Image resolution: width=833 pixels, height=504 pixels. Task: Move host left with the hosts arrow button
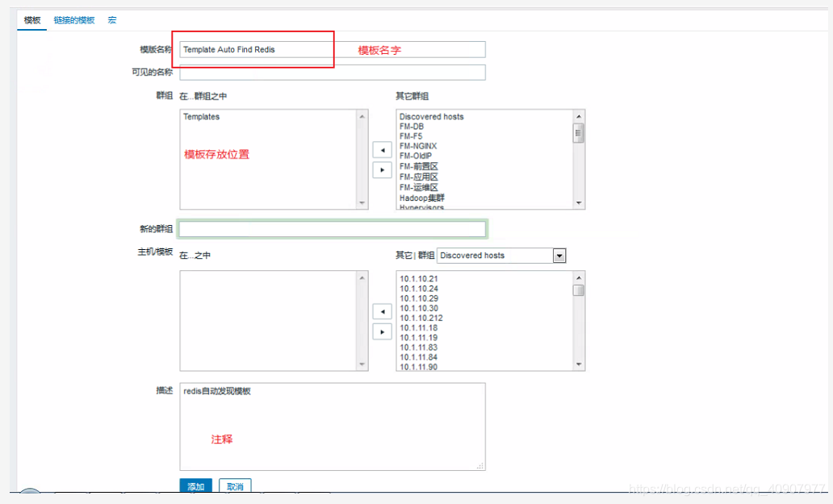(382, 311)
